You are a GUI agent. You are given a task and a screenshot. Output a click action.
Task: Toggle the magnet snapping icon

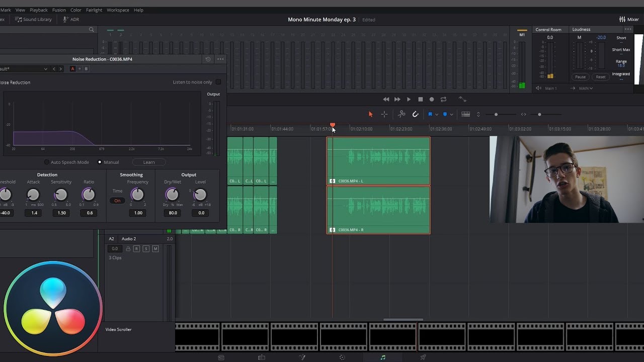coord(416,114)
